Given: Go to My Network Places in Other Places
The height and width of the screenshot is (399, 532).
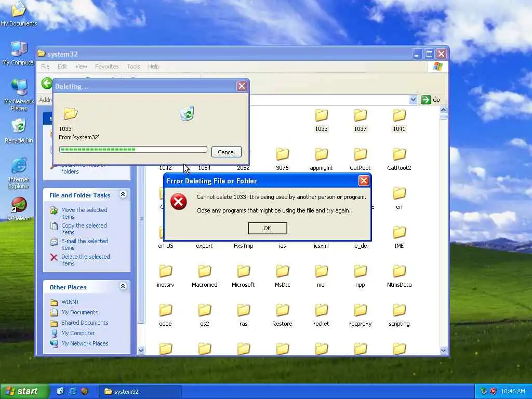Looking at the screenshot, I should (85, 344).
